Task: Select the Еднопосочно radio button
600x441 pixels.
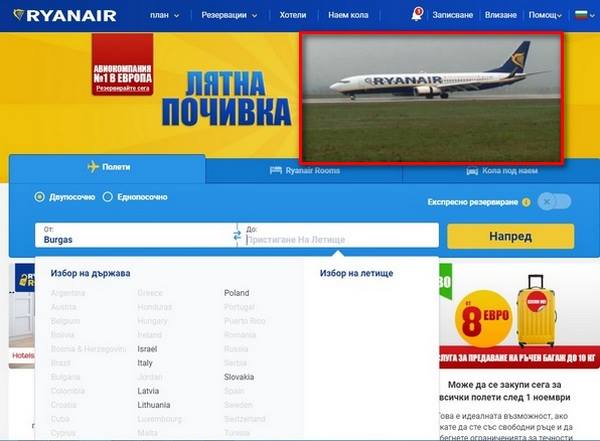Action: click(108, 197)
